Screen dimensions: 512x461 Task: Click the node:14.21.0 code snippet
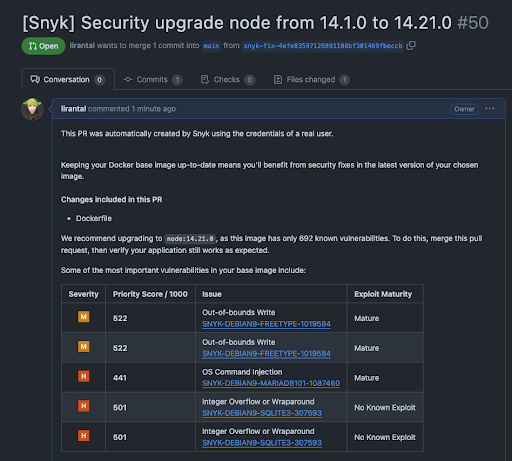[x=190, y=239]
